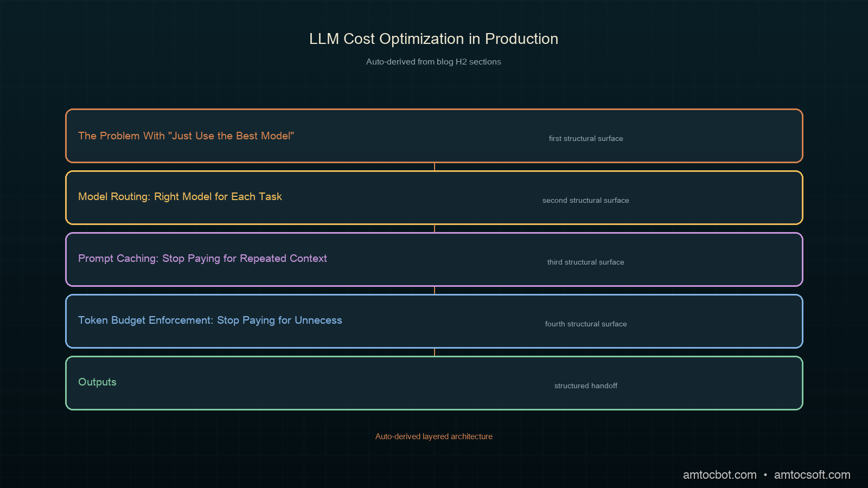Select the subtitle Auto-derived from blog H2 sections
Image resolution: width=868 pixels, height=488 pixels.
click(x=433, y=62)
